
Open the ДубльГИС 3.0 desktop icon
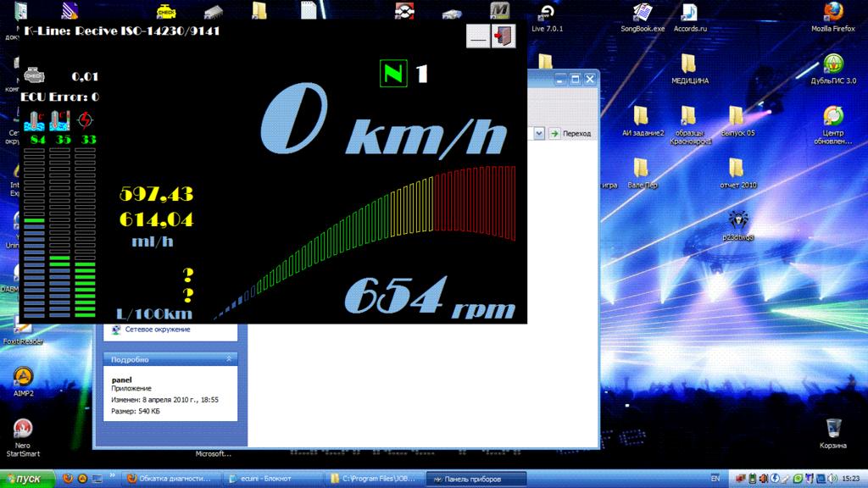(x=832, y=64)
